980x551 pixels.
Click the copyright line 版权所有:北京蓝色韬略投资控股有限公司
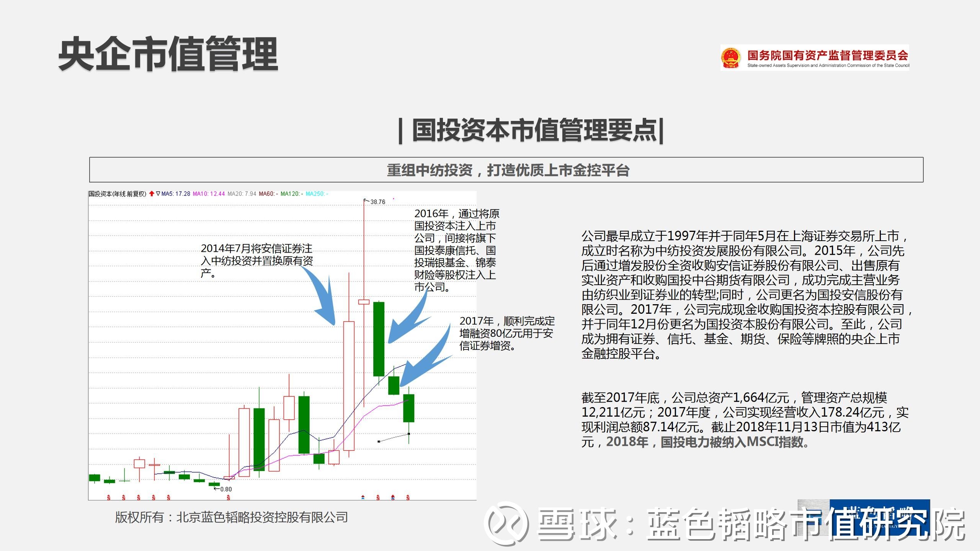click(231, 517)
